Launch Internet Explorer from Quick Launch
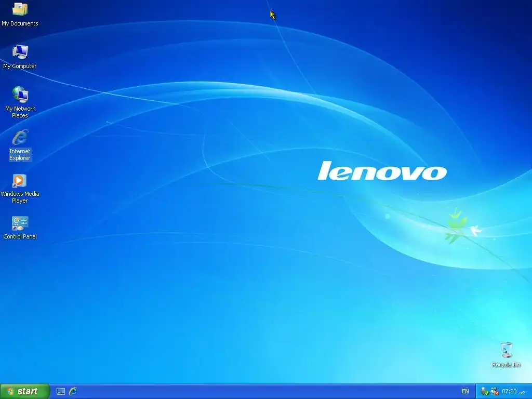Viewport: 532px width, 399px height. point(73,392)
